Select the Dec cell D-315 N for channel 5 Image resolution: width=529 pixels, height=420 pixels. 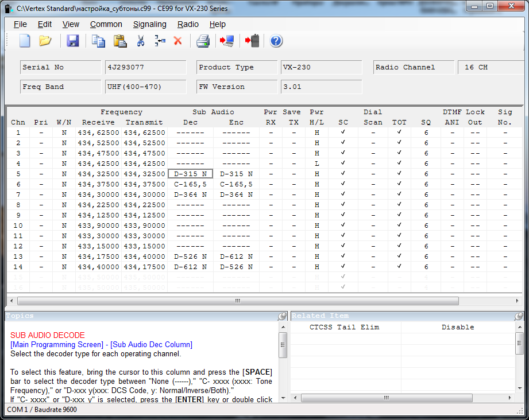[190, 174]
